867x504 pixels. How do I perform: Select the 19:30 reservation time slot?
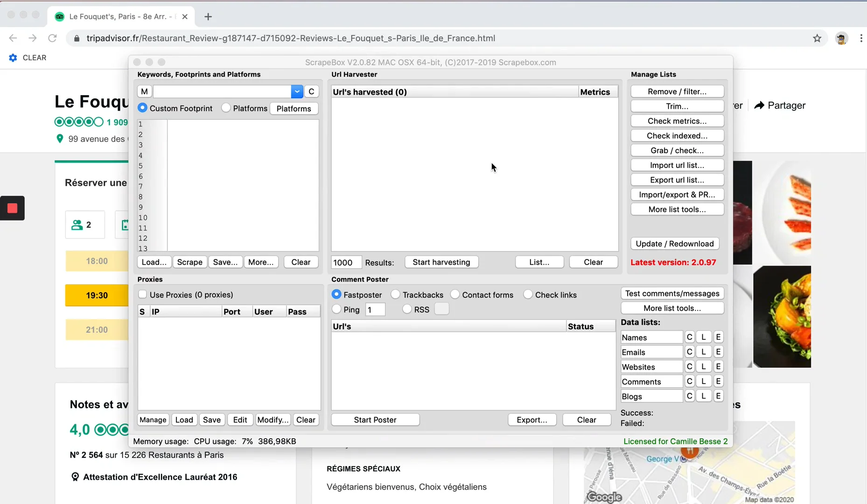pyautogui.click(x=97, y=295)
